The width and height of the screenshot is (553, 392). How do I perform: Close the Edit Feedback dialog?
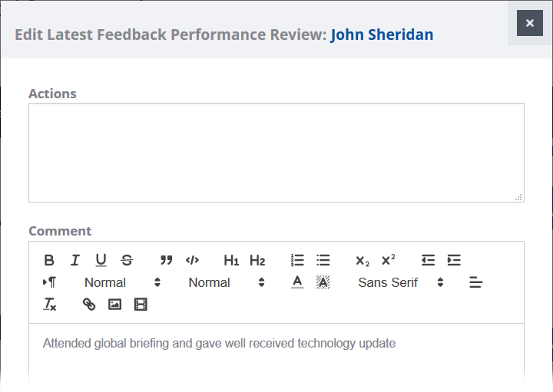point(530,23)
